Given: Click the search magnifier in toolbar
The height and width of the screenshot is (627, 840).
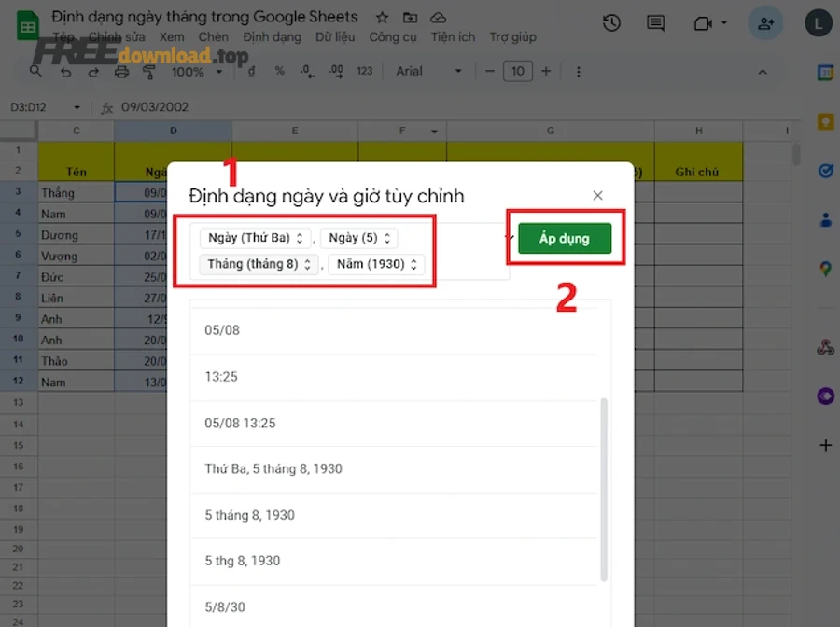Looking at the screenshot, I should [35, 71].
